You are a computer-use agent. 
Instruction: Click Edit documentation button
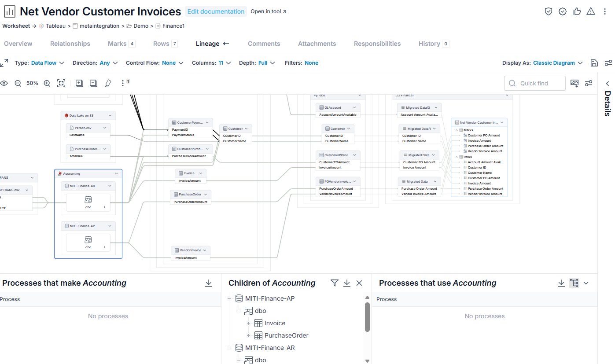[x=216, y=11]
